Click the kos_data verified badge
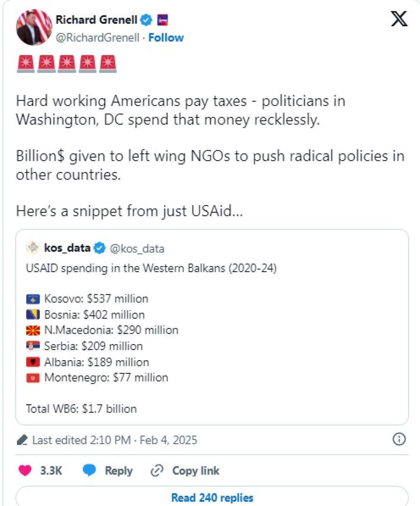 99,248
